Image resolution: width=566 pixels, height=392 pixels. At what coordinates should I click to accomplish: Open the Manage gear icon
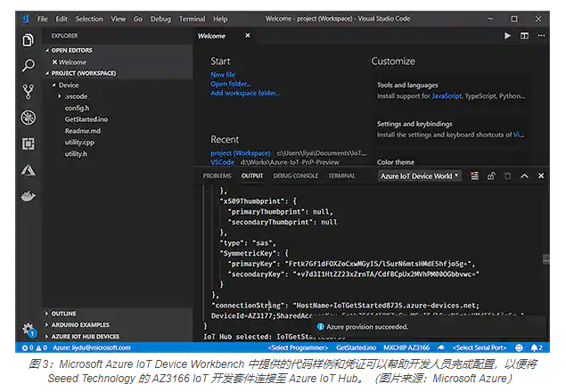tap(29, 330)
